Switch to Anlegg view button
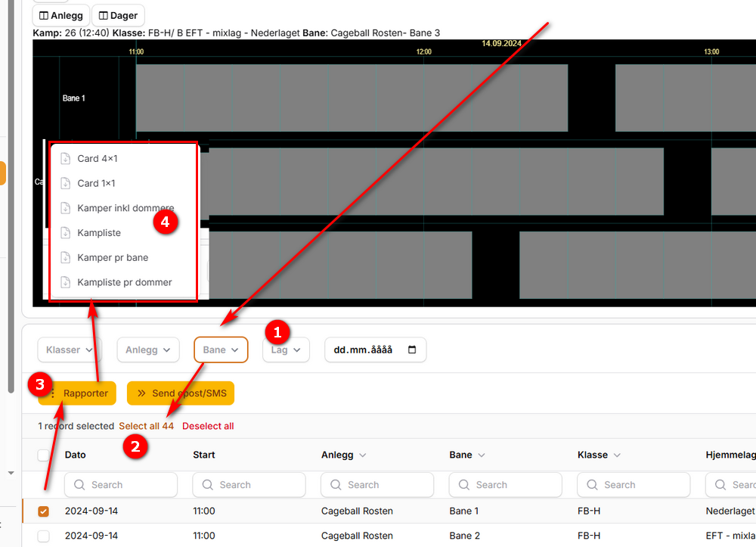This screenshot has height=547, width=756. 60,15
